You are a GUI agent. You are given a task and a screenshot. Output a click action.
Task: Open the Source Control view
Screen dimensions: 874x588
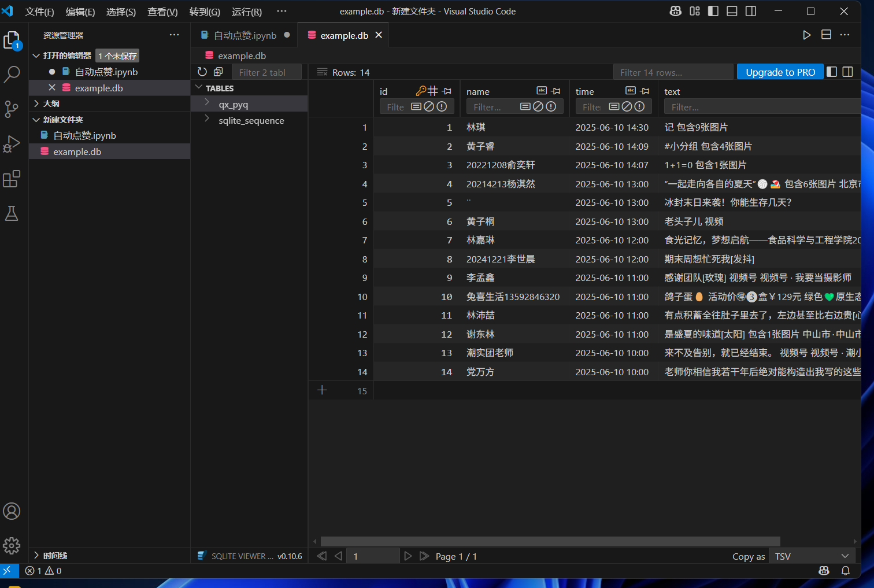click(x=12, y=109)
